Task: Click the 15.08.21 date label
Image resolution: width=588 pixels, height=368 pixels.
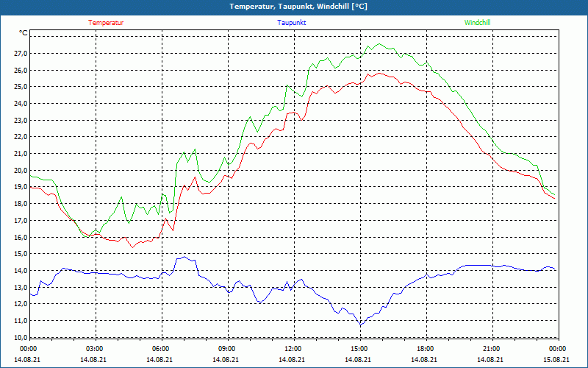Action: (556, 360)
